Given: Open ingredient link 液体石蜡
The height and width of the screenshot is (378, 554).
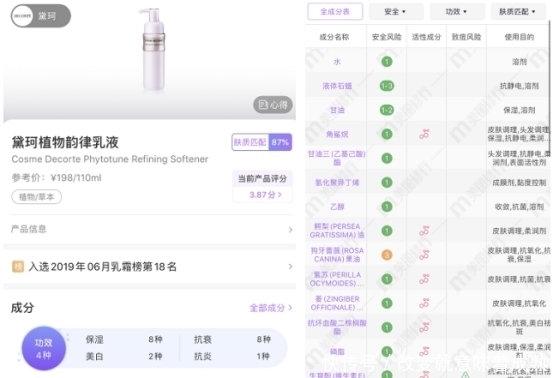Looking at the screenshot, I should [x=337, y=86].
